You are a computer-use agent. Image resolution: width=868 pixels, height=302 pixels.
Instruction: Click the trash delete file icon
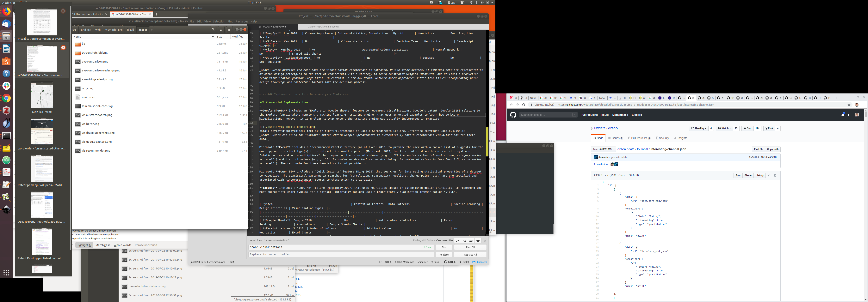pyautogui.click(x=775, y=175)
